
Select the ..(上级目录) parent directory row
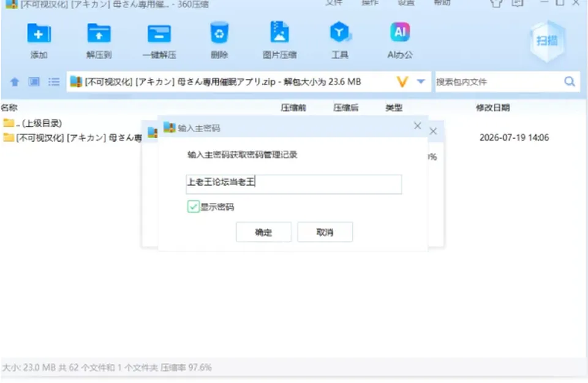coord(32,123)
